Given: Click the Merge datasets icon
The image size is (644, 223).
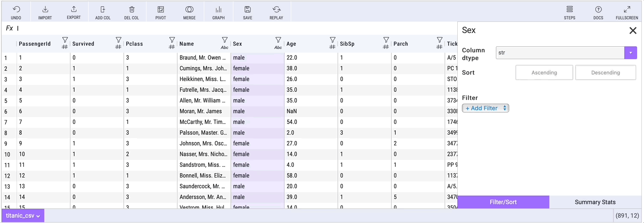Looking at the screenshot, I should point(189,12).
